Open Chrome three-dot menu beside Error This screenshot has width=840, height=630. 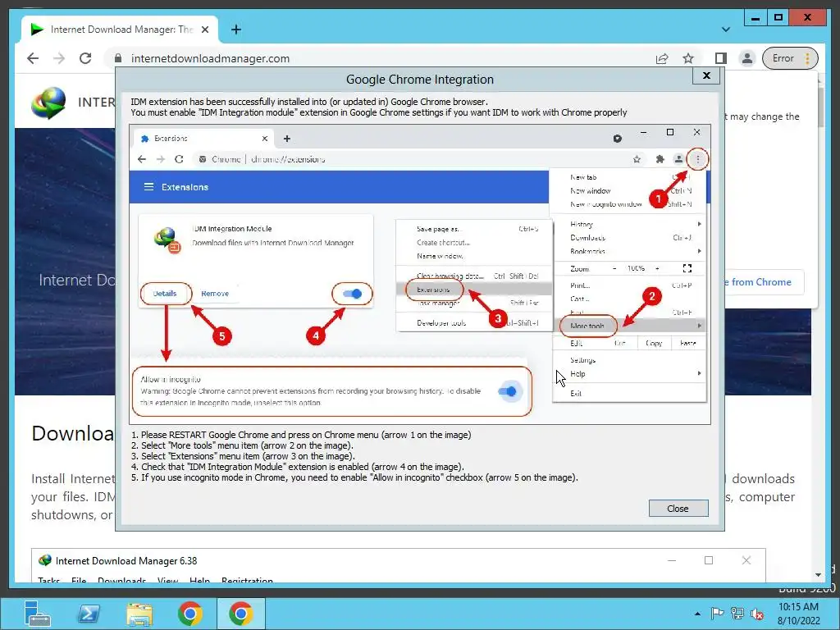pyautogui.click(x=807, y=58)
